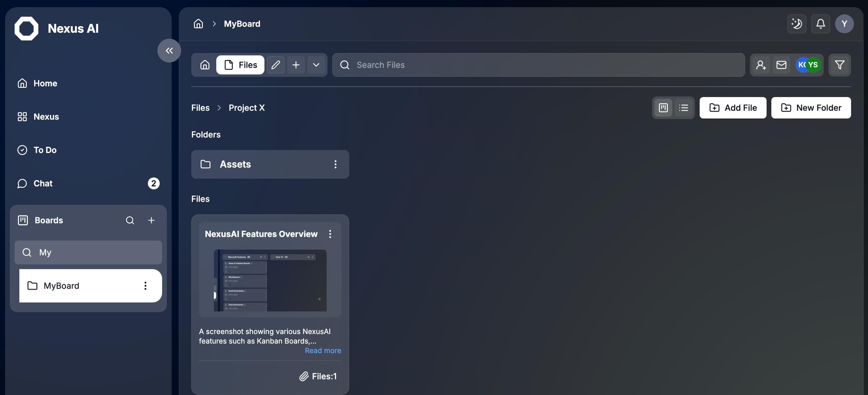Click the Search Files input field
The height and width of the screenshot is (395, 868).
[539, 65]
